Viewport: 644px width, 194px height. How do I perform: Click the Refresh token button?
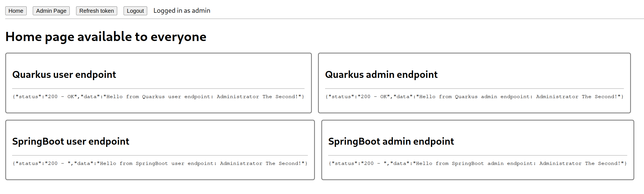(97, 11)
